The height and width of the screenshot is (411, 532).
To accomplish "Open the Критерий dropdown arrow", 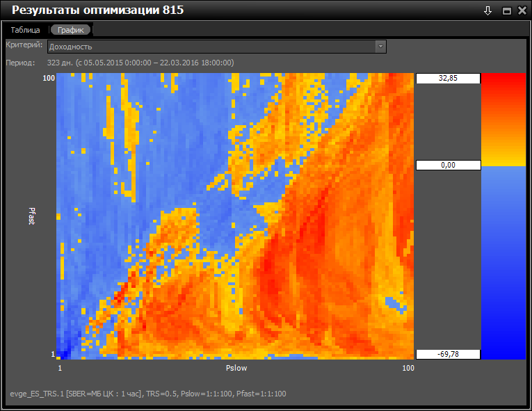I will point(380,47).
